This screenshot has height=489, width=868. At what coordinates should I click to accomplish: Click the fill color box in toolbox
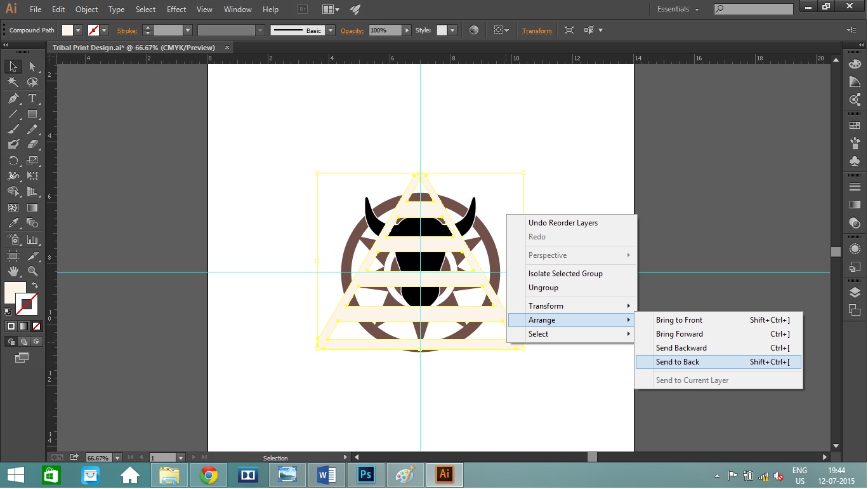15,293
